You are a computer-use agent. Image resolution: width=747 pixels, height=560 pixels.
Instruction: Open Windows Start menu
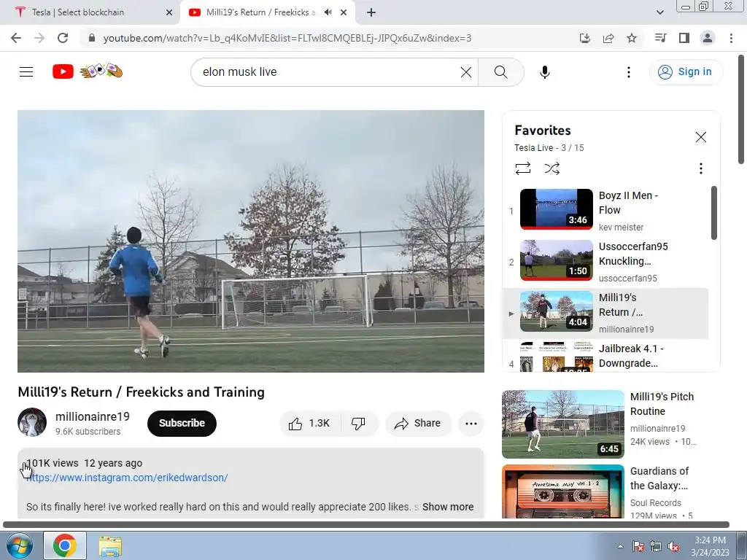pyautogui.click(x=20, y=545)
